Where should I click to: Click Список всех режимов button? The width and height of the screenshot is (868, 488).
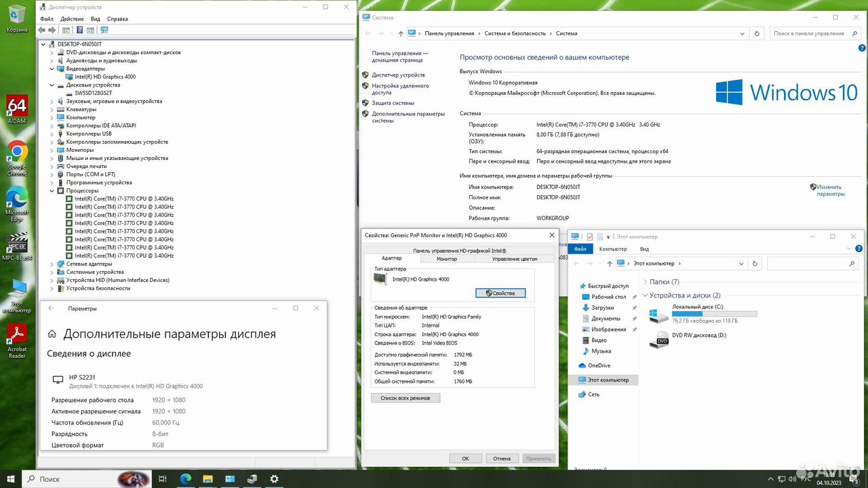pyautogui.click(x=406, y=398)
